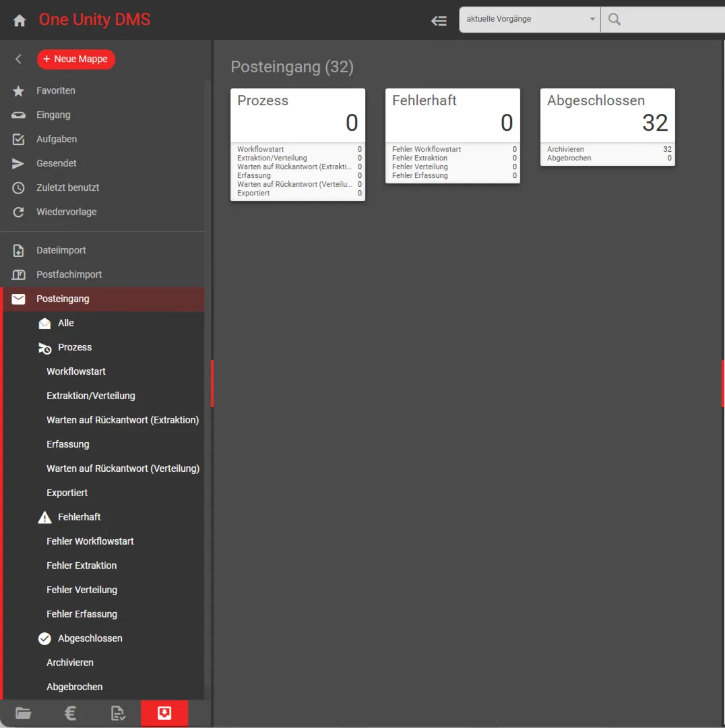725x728 pixels.
Task: Click the Zuletzt benutzt clock icon
Action: tap(19, 187)
